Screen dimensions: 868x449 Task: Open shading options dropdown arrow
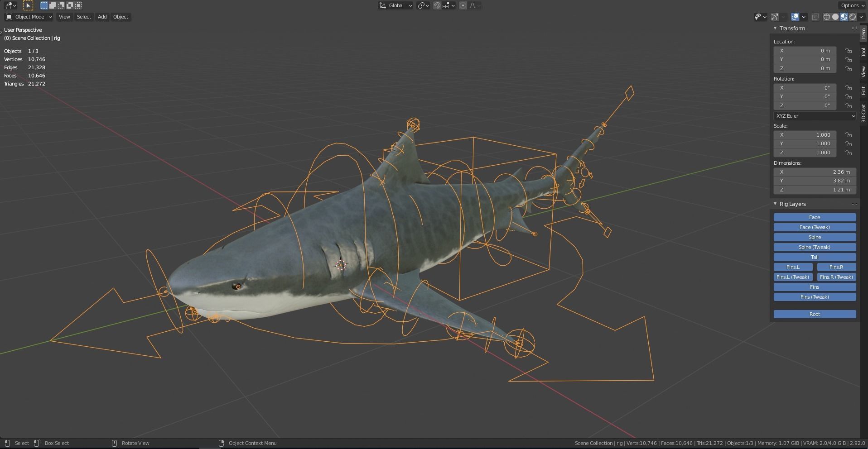click(x=861, y=17)
